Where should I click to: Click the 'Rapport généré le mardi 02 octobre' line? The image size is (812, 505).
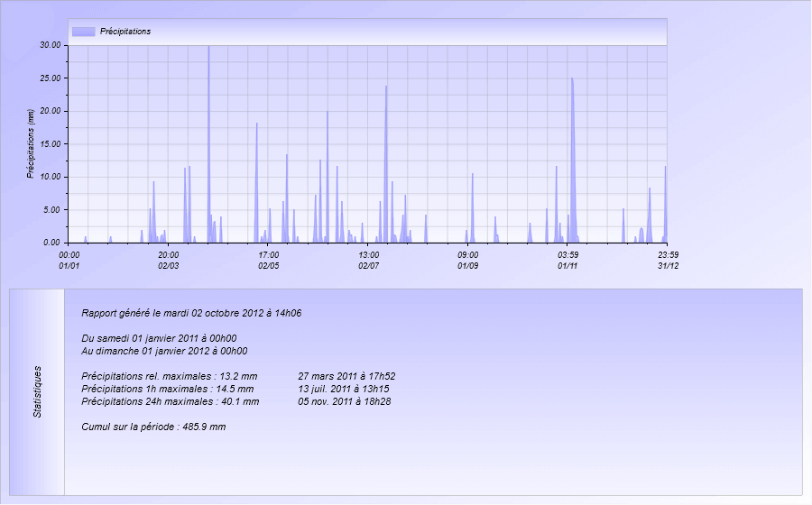(191, 314)
